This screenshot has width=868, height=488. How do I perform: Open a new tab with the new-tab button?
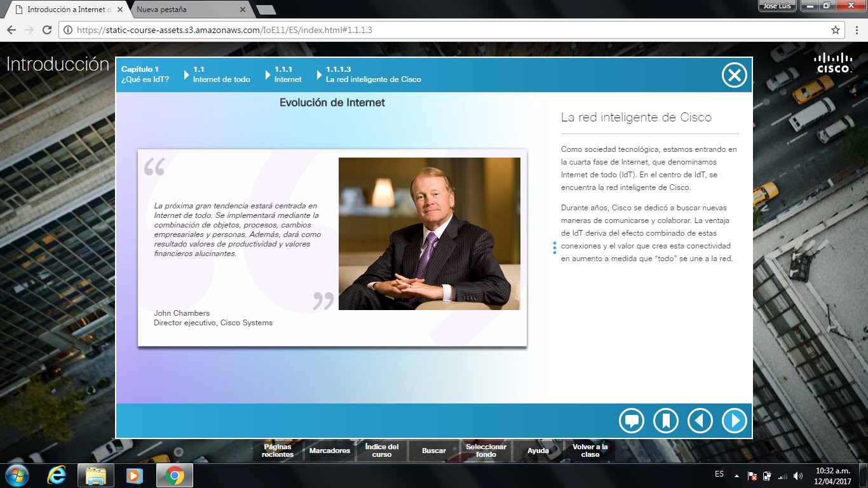266,10
